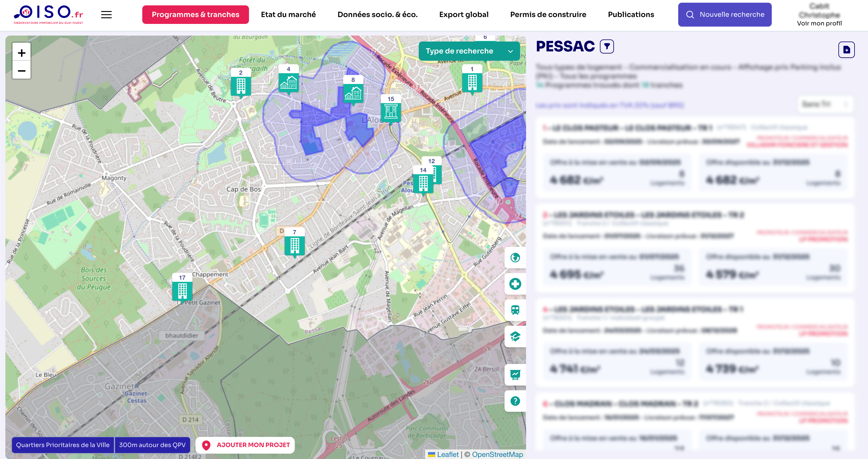Go to the Permis de construire section
This screenshot has width=868, height=459.
tap(548, 14)
